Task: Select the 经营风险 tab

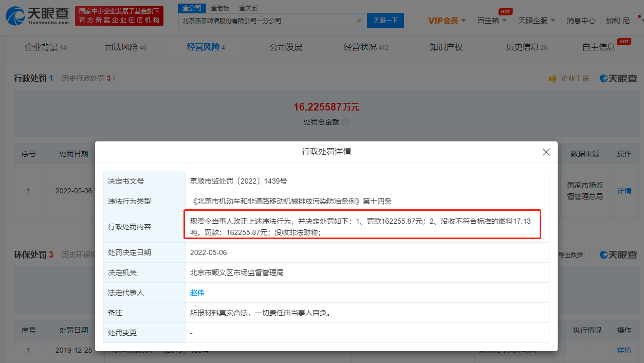Action: click(206, 47)
